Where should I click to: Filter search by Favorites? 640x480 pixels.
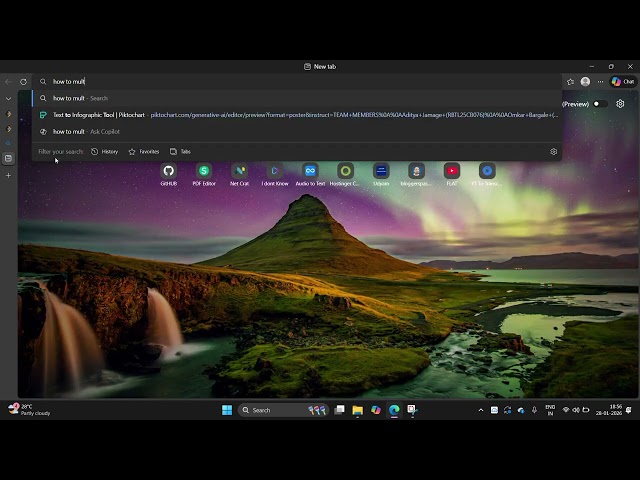pyautogui.click(x=143, y=152)
